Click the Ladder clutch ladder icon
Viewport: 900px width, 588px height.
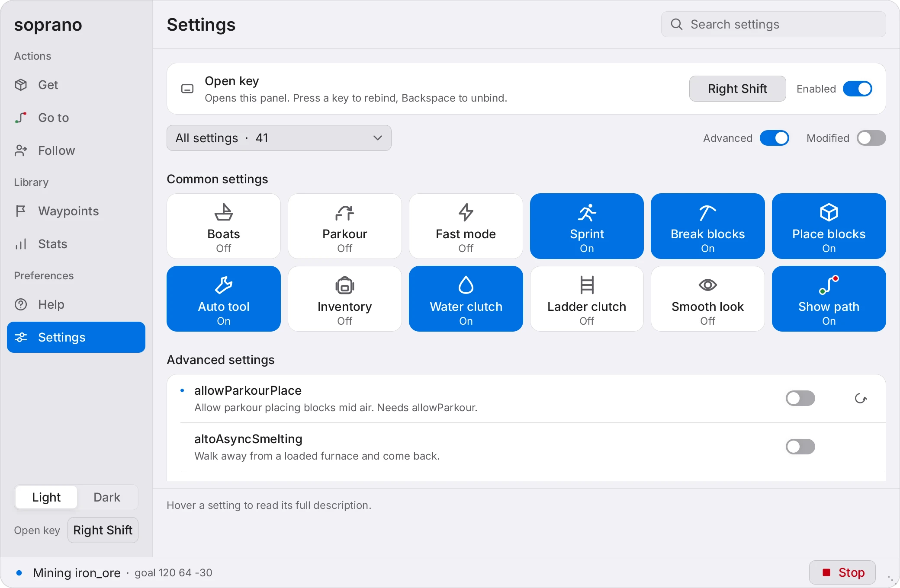[587, 285]
